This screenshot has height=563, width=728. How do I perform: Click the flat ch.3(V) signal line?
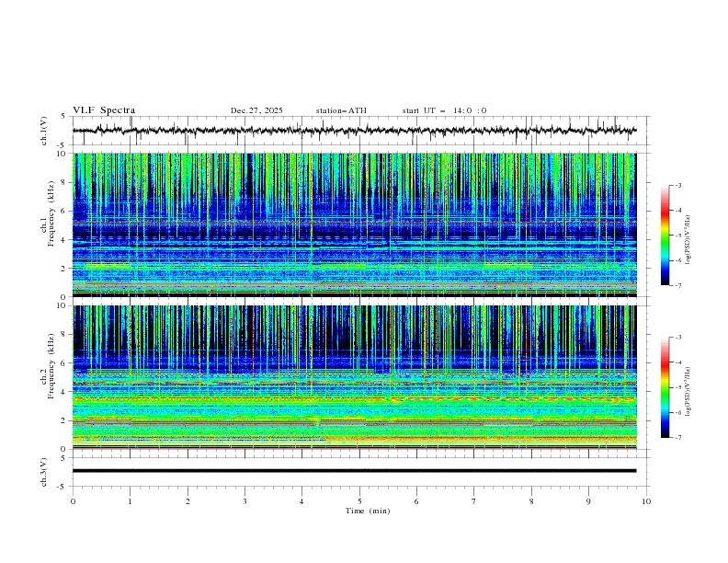click(x=355, y=470)
